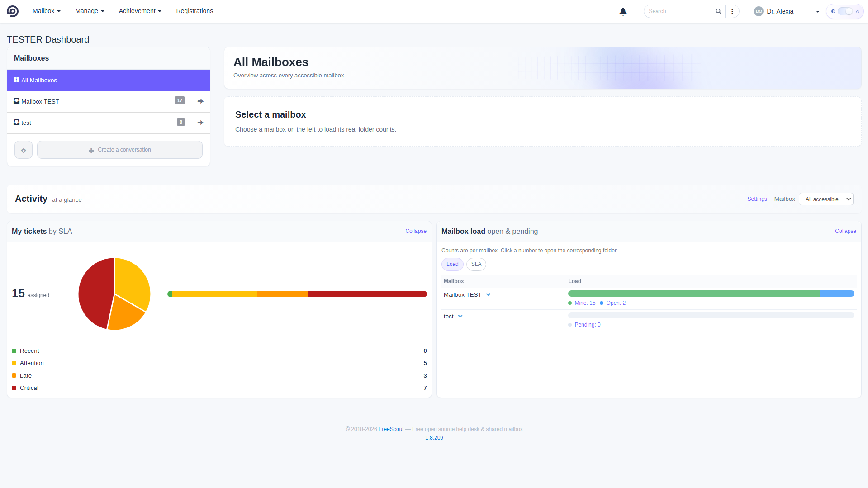Focus the Search input field
The width and height of the screenshot is (868, 488).
[678, 11]
